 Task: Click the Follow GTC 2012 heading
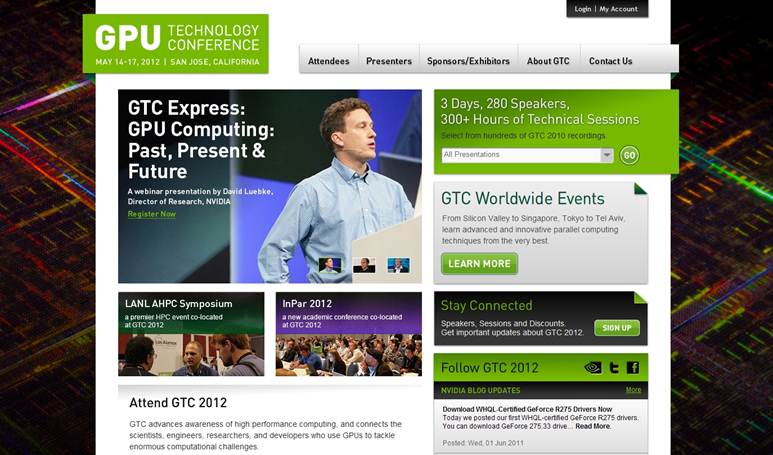pos(490,368)
